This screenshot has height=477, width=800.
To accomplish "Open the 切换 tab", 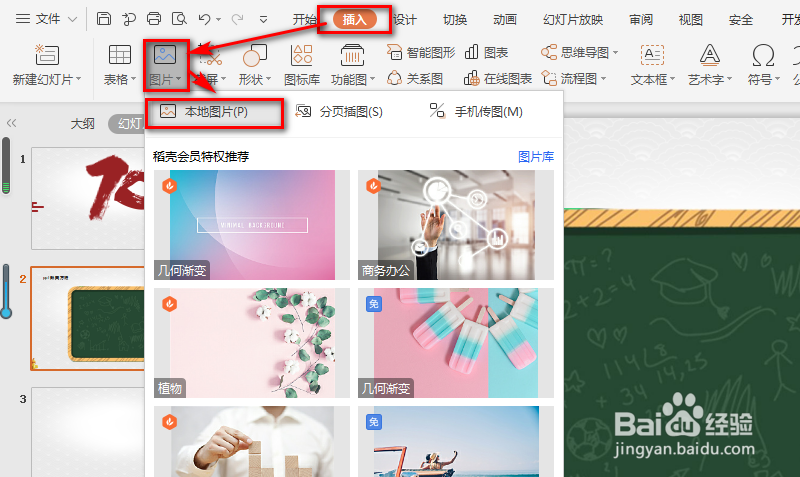I will tap(455, 20).
